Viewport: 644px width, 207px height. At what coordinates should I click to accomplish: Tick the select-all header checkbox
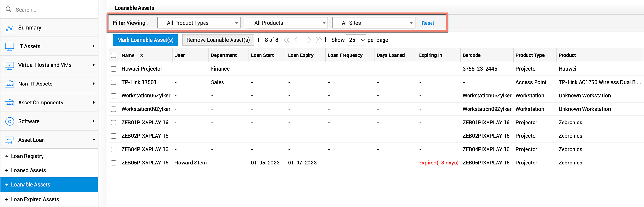114,55
